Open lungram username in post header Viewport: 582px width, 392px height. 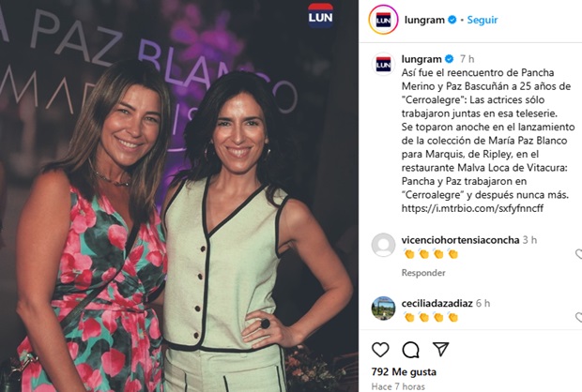point(424,20)
